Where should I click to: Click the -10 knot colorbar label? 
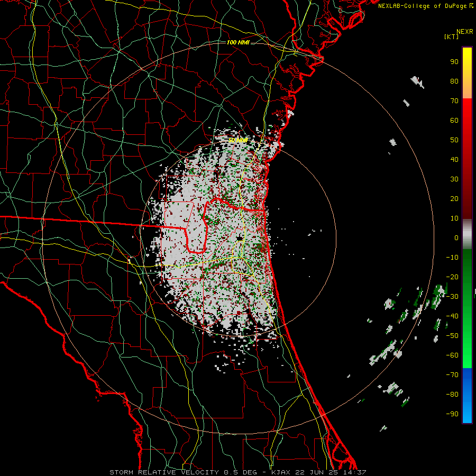(452, 258)
